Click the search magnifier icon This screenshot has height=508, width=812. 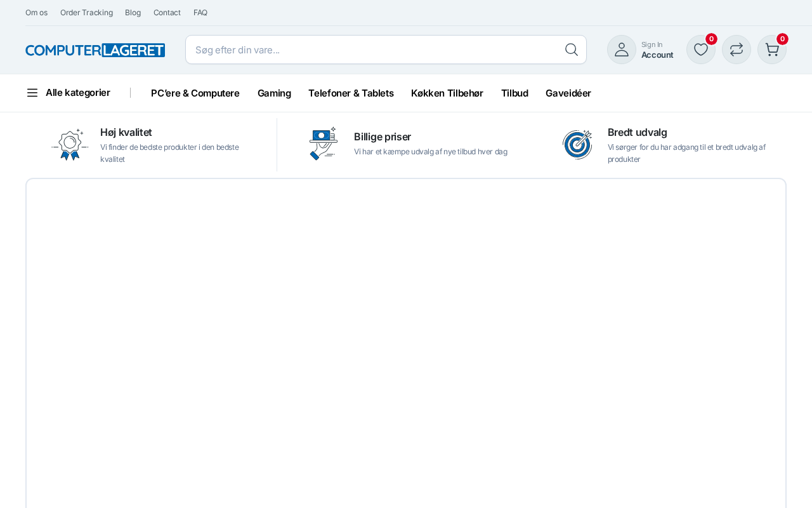click(571, 50)
